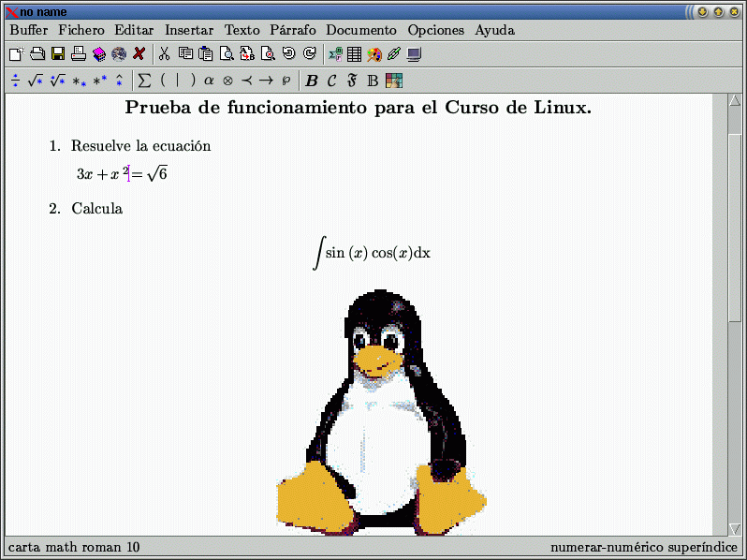747x560 pixels.
Task: Open the Fichero menu
Action: point(81,30)
